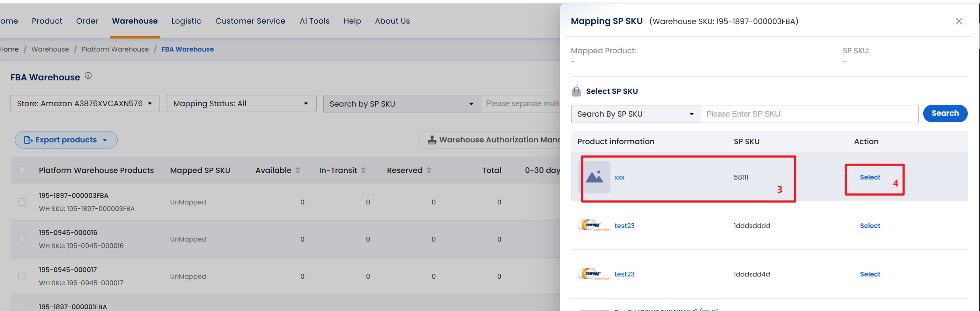Viewport: 980px width, 311px height.
Task: Sort by In-Transit column arrows
Action: (363, 170)
